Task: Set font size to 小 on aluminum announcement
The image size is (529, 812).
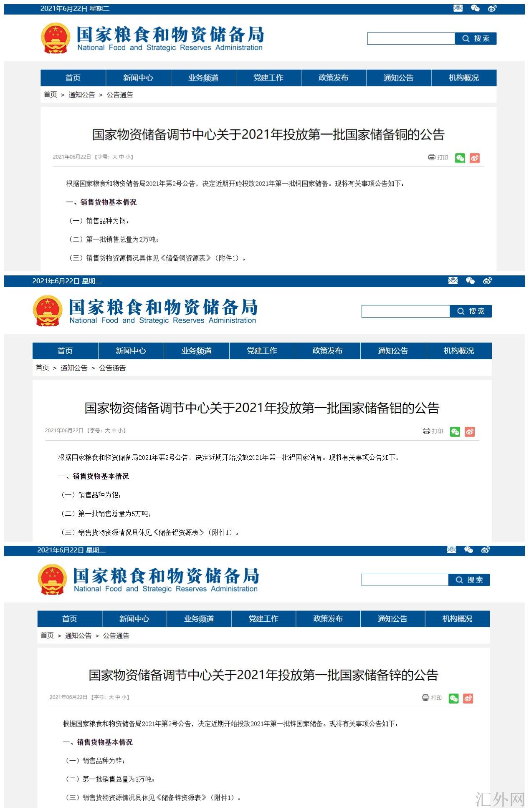Action: pyautogui.click(x=121, y=431)
